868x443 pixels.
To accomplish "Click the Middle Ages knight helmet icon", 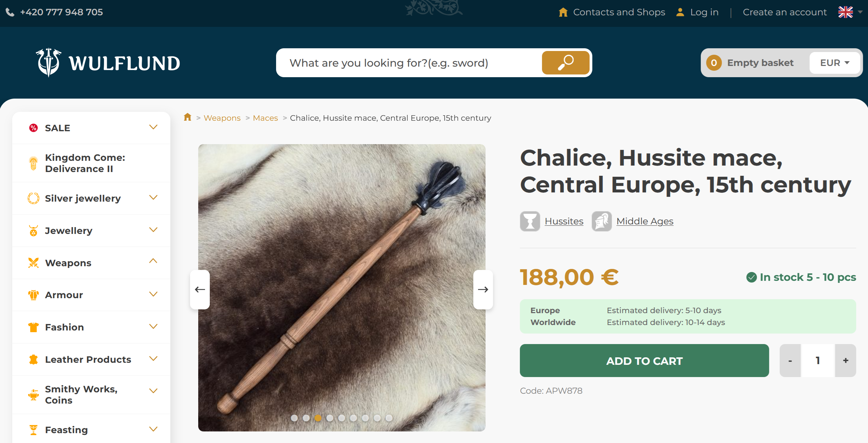I will coord(601,221).
